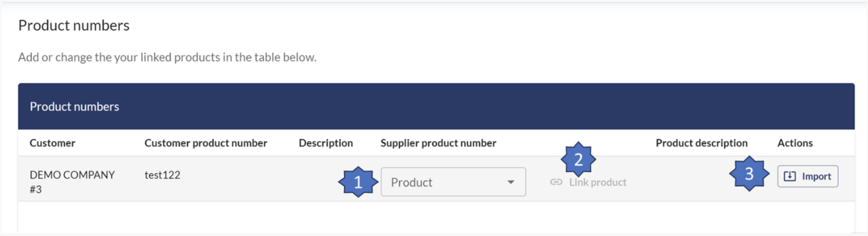Viewport: 868px width, 236px height.
Task: Click the 'Add or change' instruction text
Action: click(x=167, y=57)
